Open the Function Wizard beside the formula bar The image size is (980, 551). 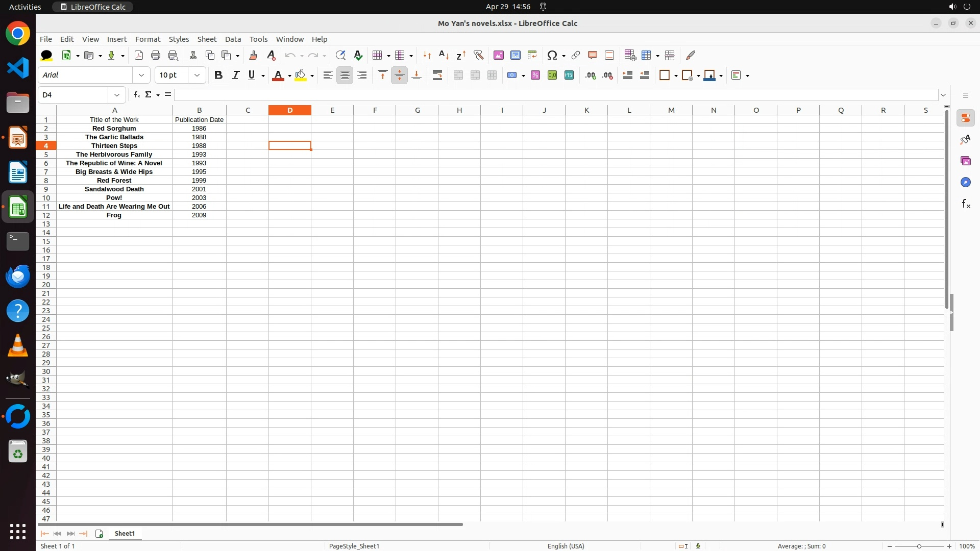pyautogui.click(x=136, y=95)
